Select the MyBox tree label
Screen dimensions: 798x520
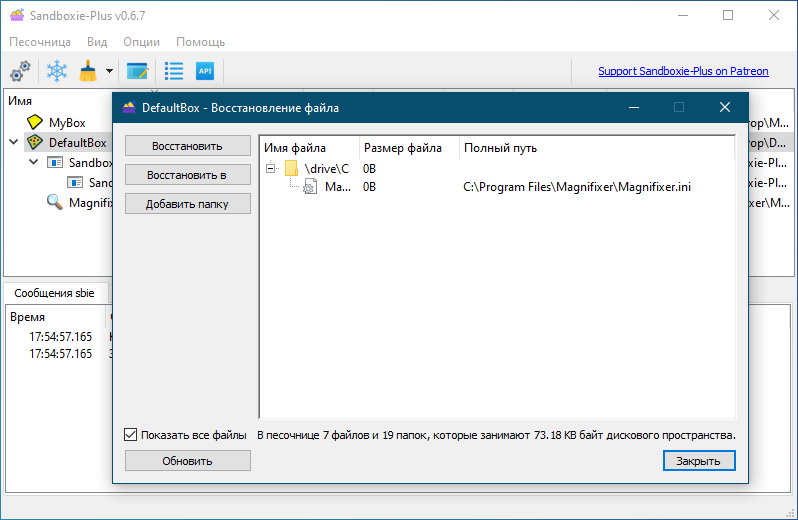pyautogui.click(x=67, y=123)
